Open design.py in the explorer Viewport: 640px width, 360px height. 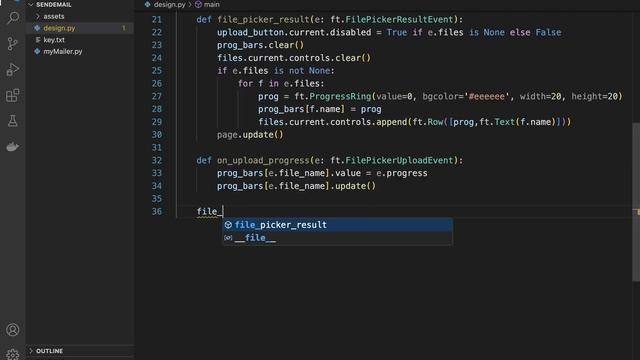tap(59, 28)
